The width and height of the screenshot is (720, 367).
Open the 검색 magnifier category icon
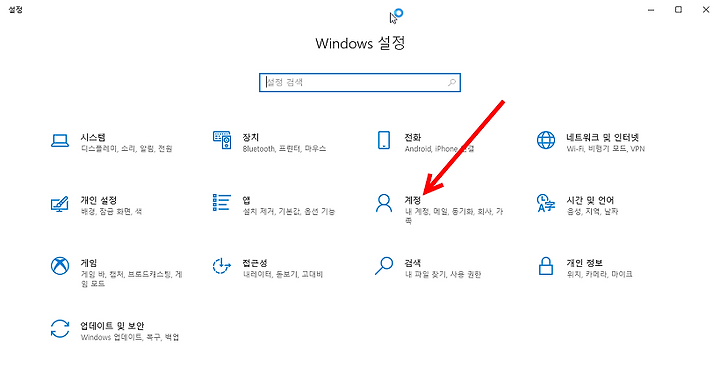click(x=383, y=266)
